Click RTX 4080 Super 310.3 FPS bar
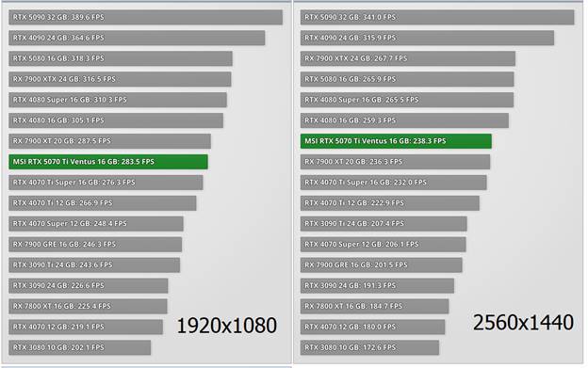This screenshot has height=368, width=588. 118,100
